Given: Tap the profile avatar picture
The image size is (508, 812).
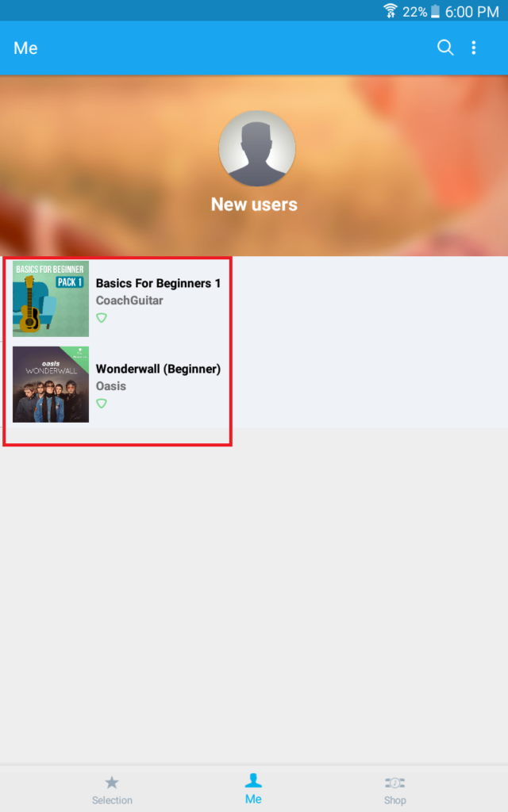Looking at the screenshot, I should [256, 148].
